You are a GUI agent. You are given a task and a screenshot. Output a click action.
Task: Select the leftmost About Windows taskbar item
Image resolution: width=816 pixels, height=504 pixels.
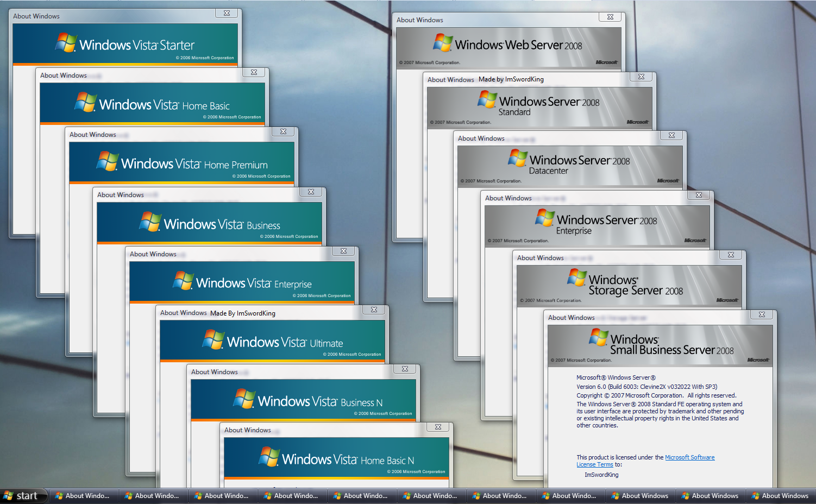83,495
